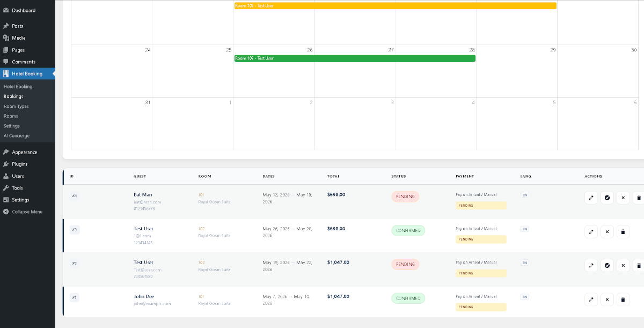
Task: Click the Media icon in sidebar
Action: point(6,38)
